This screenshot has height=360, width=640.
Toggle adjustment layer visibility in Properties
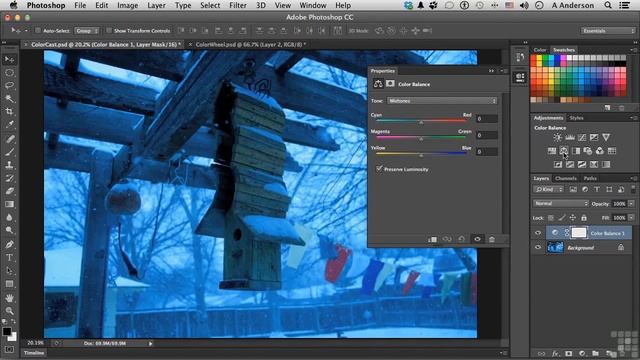(x=477, y=240)
